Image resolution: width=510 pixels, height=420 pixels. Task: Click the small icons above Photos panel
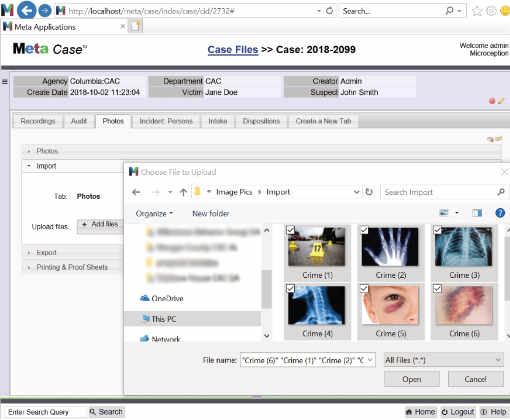(x=494, y=139)
